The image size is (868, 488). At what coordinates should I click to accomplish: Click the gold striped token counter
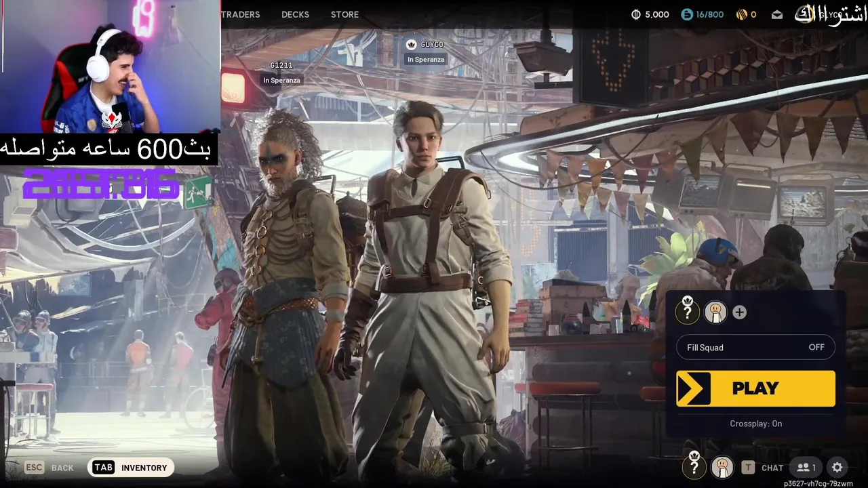pos(746,14)
